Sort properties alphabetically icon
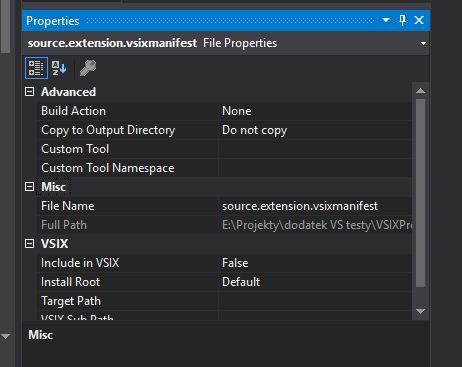This screenshot has width=462, height=367. point(59,68)
